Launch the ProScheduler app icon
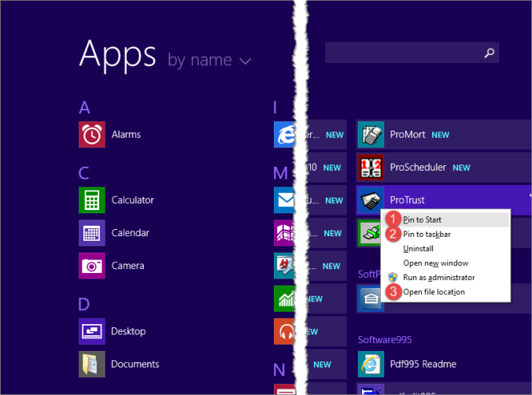Screen dimensions: 532x395 [x=371, y=168]
